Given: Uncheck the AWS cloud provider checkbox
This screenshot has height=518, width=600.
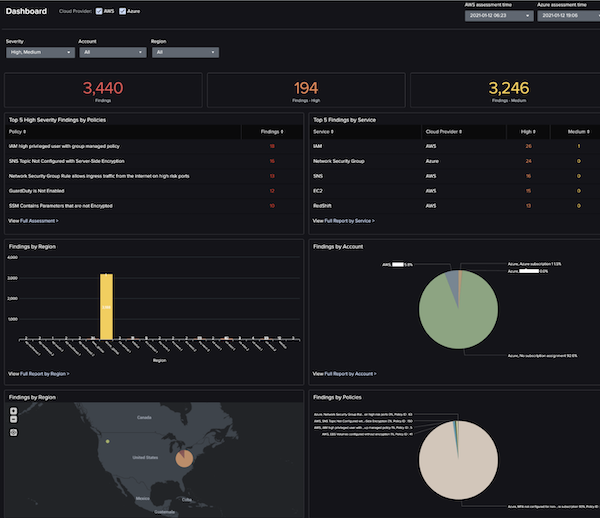Looking at the screenshot, I should coord(99,11).
